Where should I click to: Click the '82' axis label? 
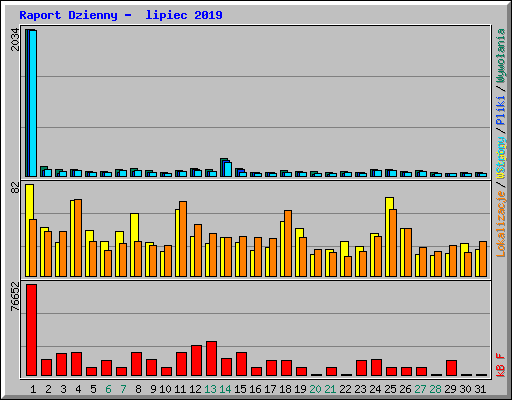coord(15,188)
